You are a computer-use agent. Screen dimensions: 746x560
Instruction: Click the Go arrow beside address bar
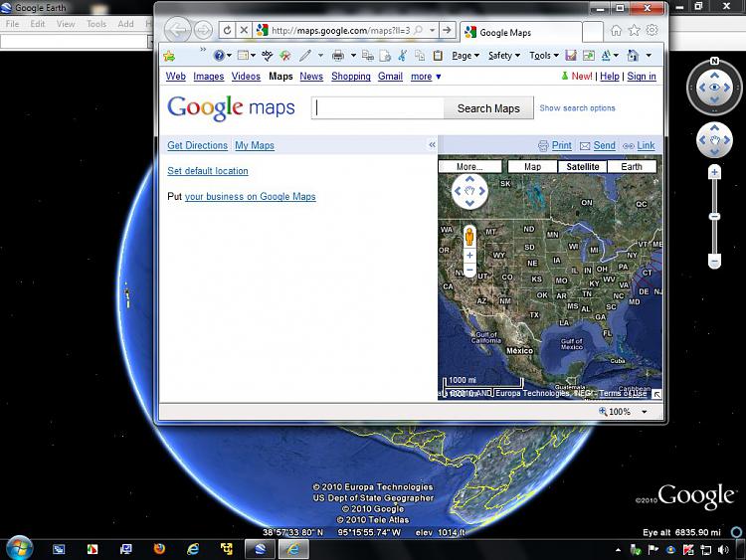tap(447, 31)
